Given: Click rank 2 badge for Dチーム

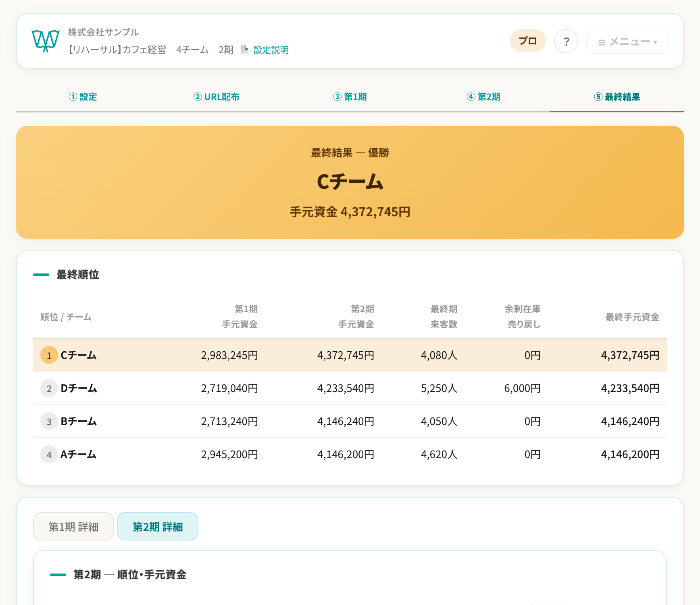Looking at the screenshot, I should tap(49, 388).
